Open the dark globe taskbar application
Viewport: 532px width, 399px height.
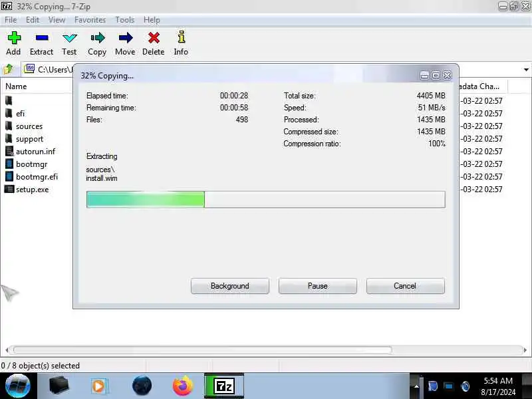142,386
